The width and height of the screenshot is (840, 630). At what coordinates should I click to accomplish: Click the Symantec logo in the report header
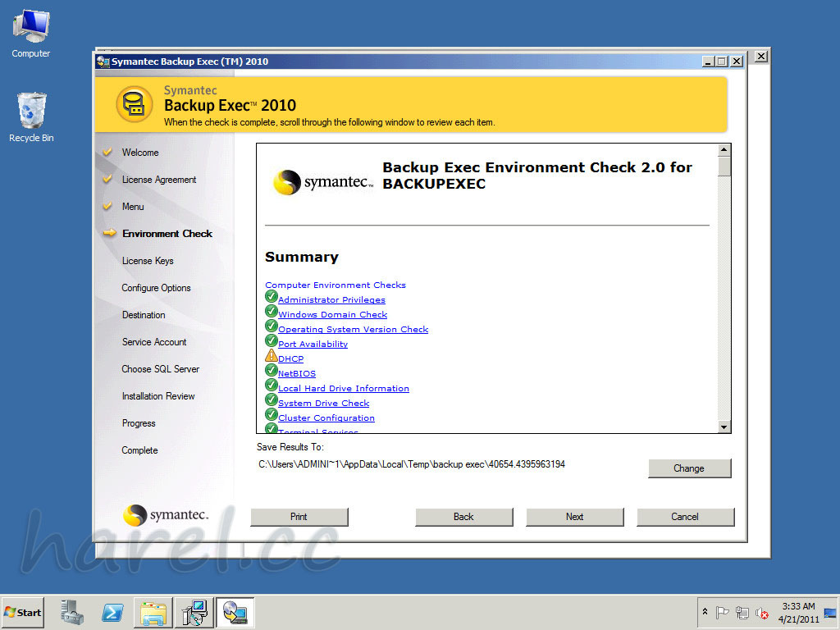(x=323, y=182)
